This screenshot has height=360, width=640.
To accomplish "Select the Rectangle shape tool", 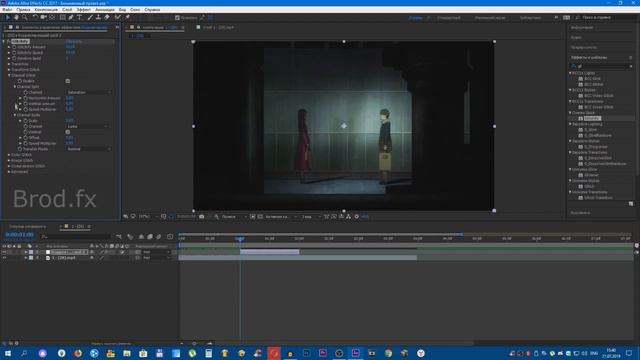I will tap(62, 18).
